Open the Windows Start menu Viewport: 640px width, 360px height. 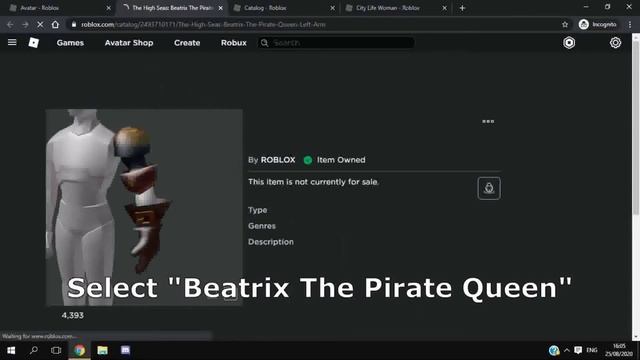click(11, 350)
